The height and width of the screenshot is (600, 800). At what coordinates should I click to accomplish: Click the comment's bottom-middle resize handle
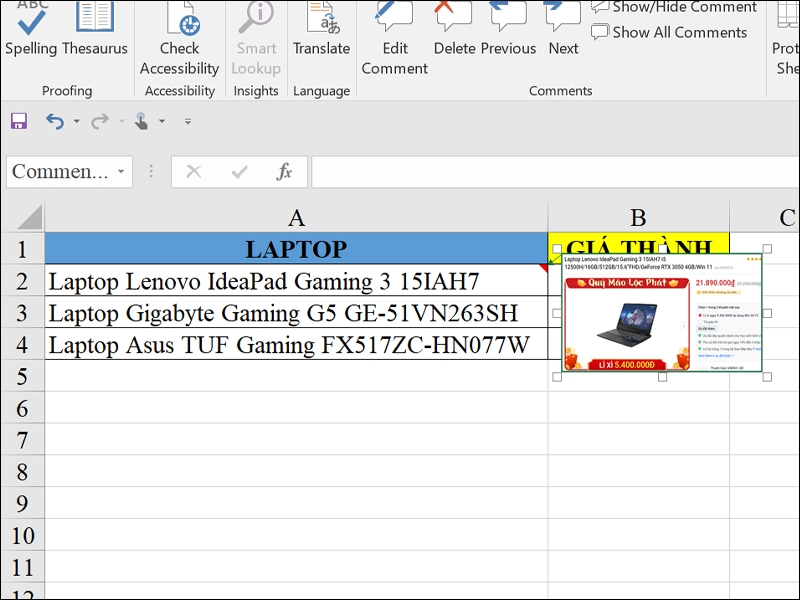coord(662,377)
